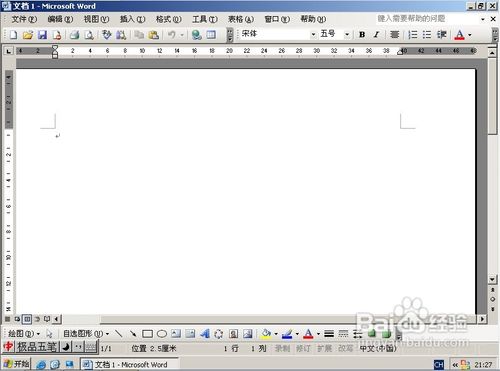Insert Clip Art from drawing toolbar
Viewport: 500px width, 371px height.
[x=234, y=333]
